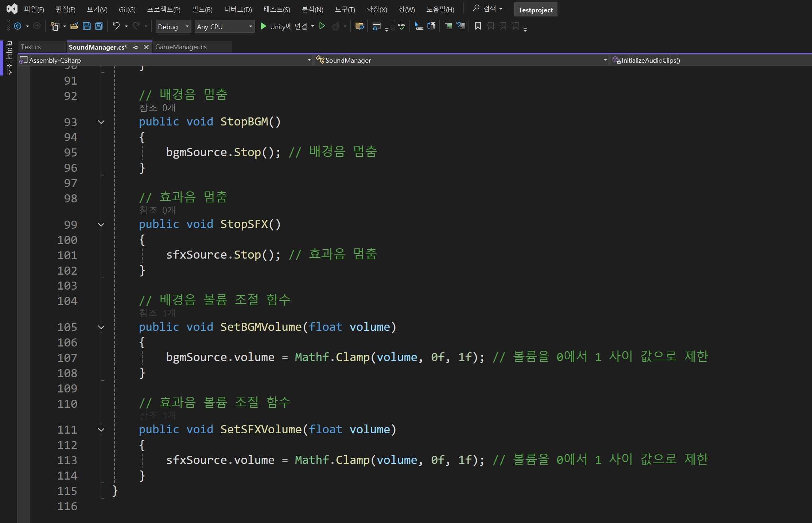812x523 pixels.
Task: Collapse the StopBGM method outline
Action: pos(101,122)
